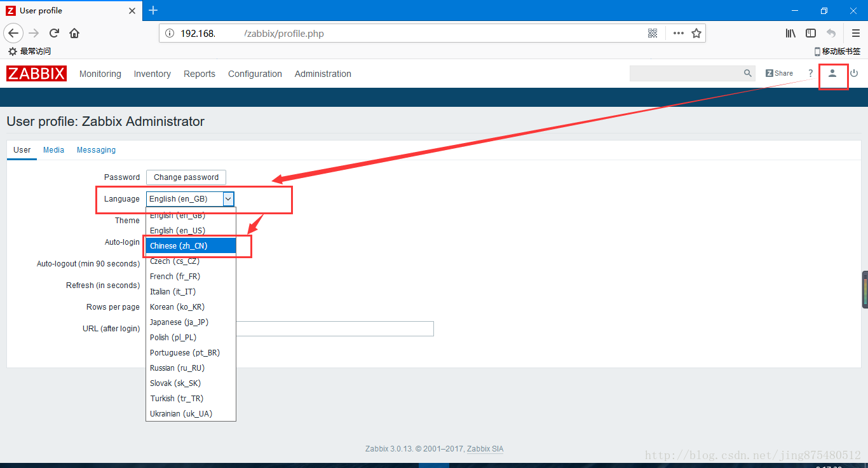The image size is (868, 468).
Task: Open the user profile icon
Action: 832,74
